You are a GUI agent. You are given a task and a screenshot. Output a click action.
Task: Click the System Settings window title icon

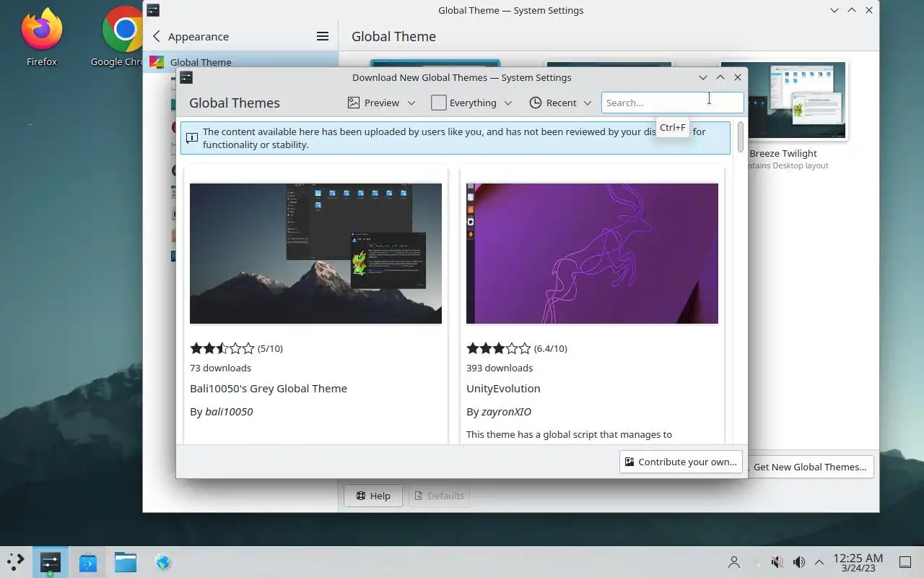152,10
